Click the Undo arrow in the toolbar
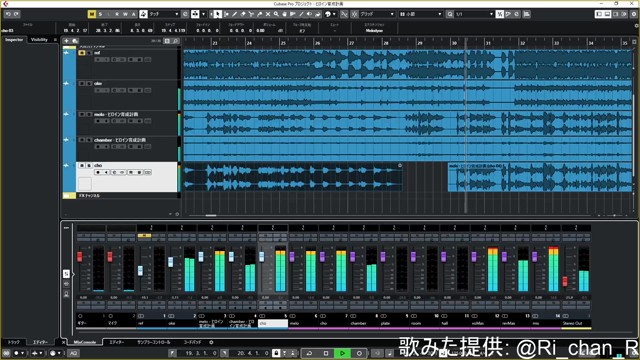Screen dimensions: 640x360 (x=8, y=14)
